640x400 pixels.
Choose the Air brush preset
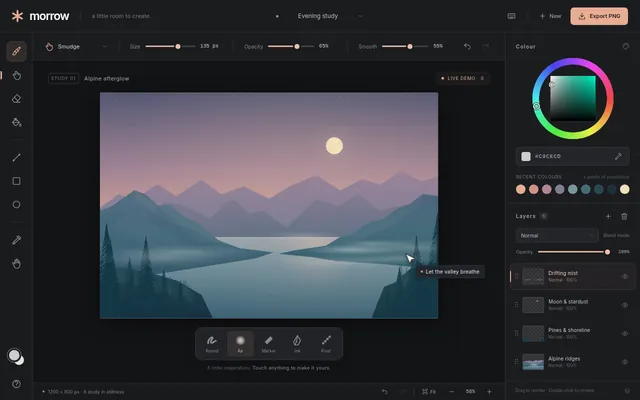[x=240, y=344]
